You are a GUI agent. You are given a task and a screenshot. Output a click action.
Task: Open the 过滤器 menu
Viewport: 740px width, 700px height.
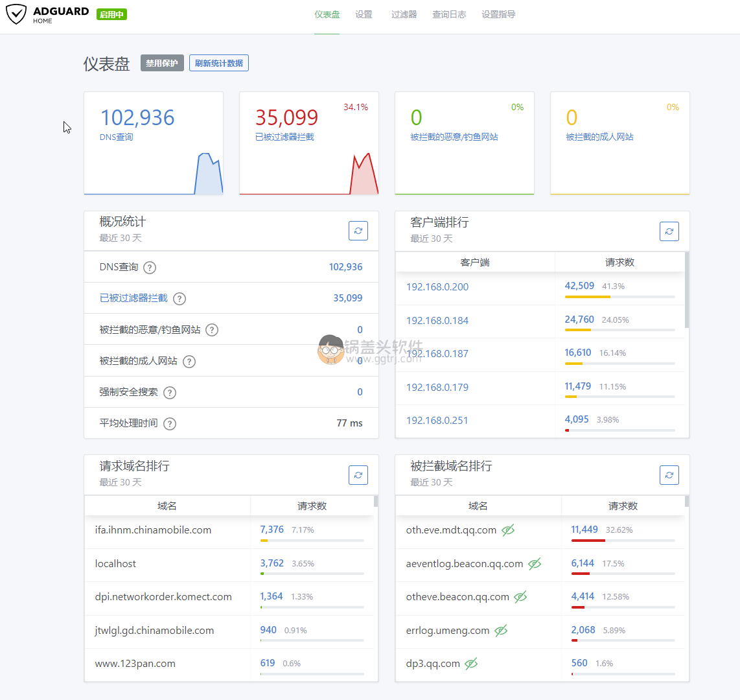[x=404, y=14]
